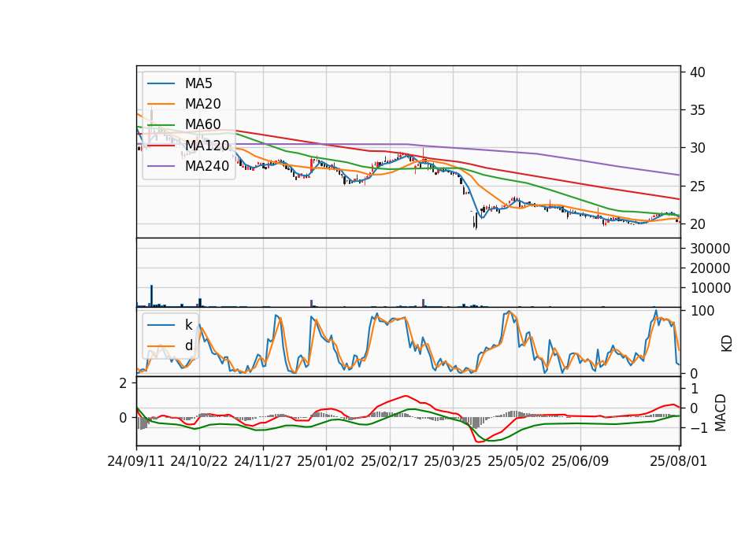Image resolution: width=756 pixels, height=543 pixels.
Task: Click price axis value 25
Action: (698, 186)
